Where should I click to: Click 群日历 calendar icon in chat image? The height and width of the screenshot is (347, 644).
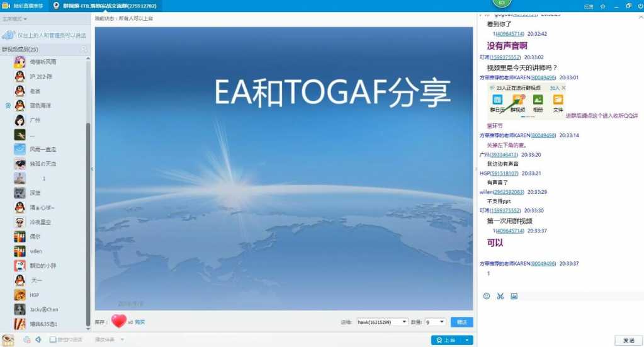[x=497, y=100]
